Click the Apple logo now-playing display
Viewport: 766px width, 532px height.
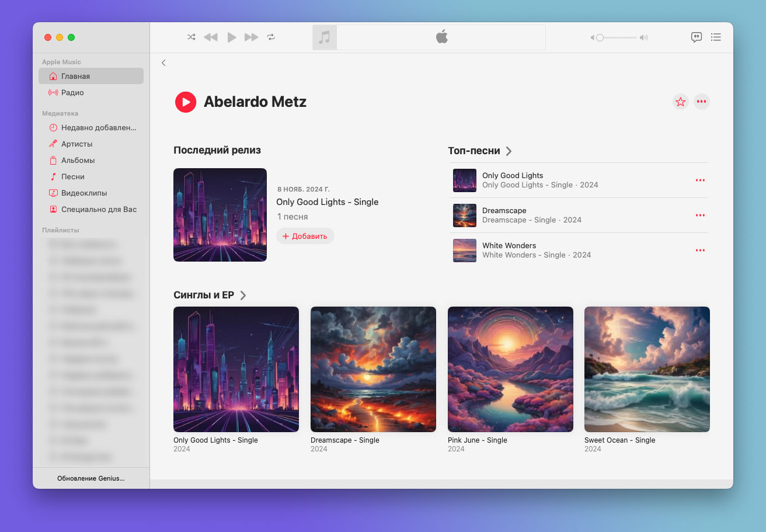441,37
